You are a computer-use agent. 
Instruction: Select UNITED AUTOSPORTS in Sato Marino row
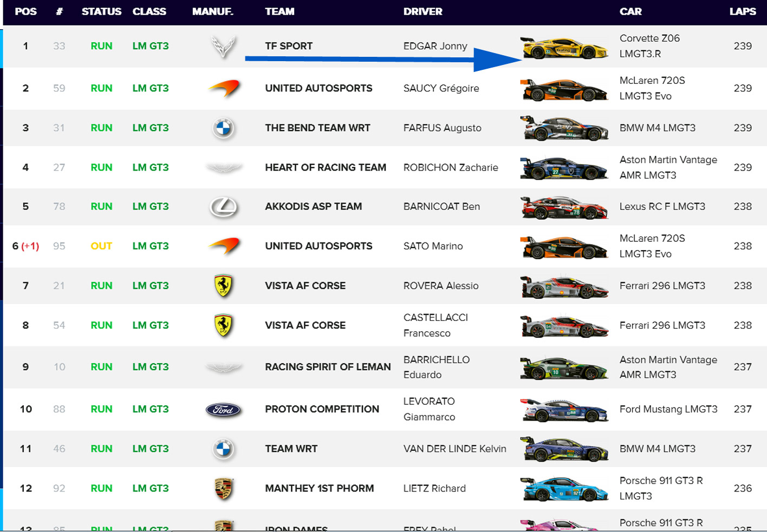click(x=318, y=246)
